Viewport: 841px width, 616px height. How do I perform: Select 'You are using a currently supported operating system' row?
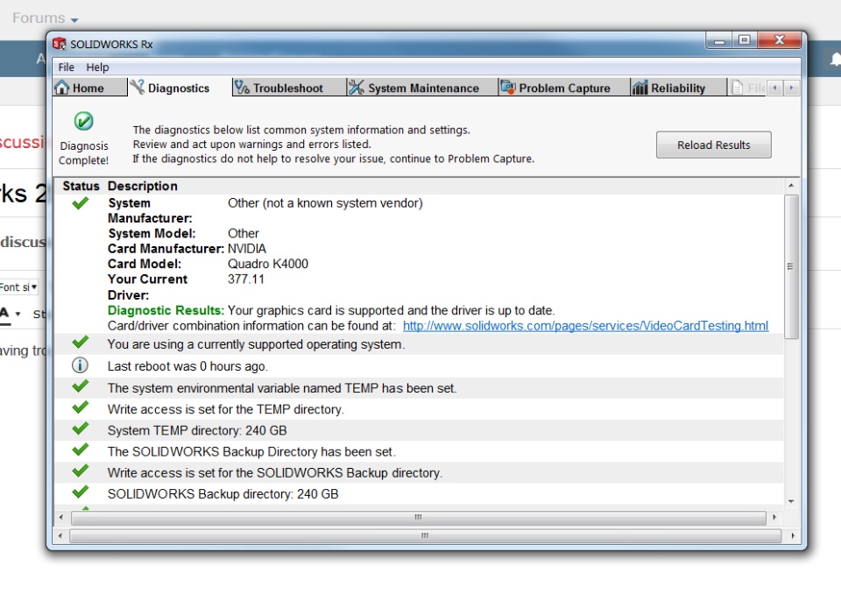click(x=419, y=344)
